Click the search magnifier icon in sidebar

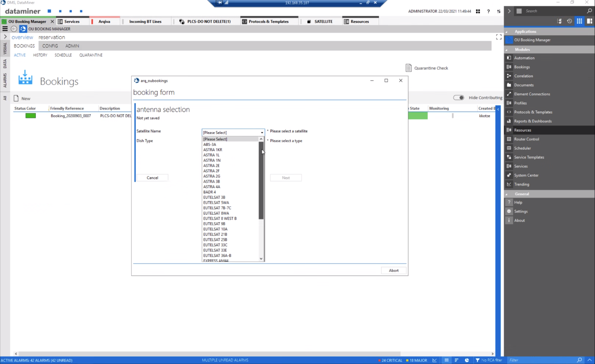click(x=589, y=11)
